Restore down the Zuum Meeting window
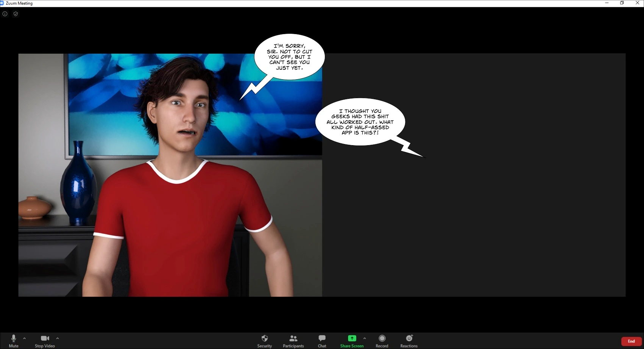This screenshot has width=644, height=349. (622, 3)
